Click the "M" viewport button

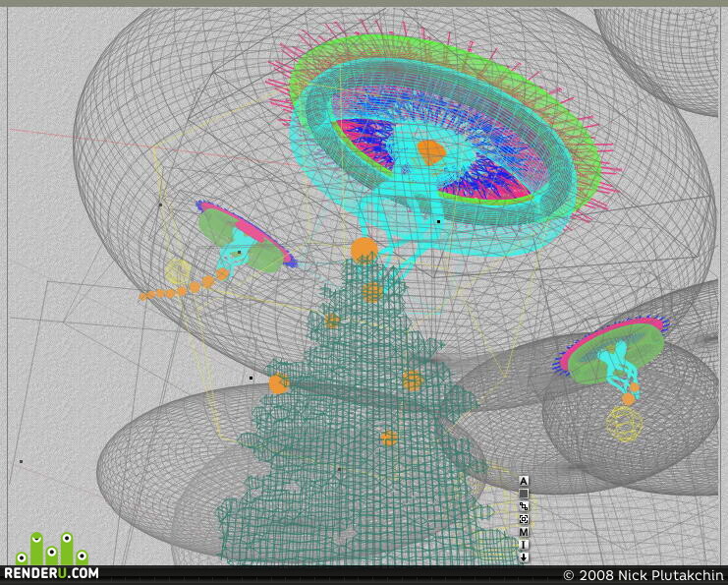524,532
